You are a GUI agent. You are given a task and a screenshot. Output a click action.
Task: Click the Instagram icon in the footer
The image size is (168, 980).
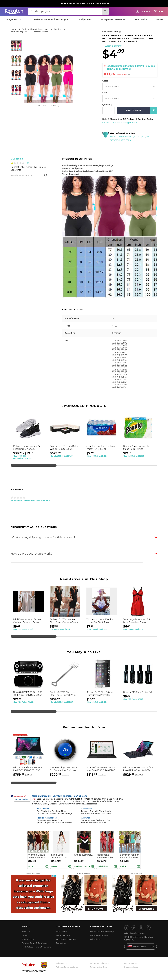[x=141, y=927]
